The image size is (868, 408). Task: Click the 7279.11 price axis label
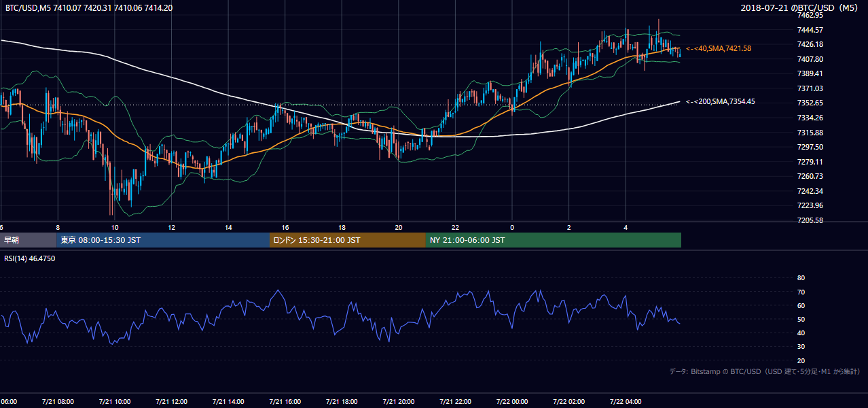click(x=810, y=162)
